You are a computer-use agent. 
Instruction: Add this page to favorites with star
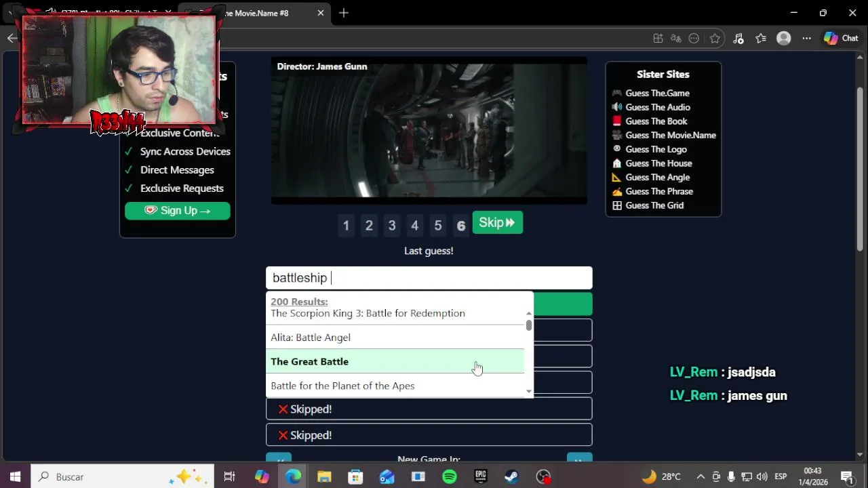point(715,39)
